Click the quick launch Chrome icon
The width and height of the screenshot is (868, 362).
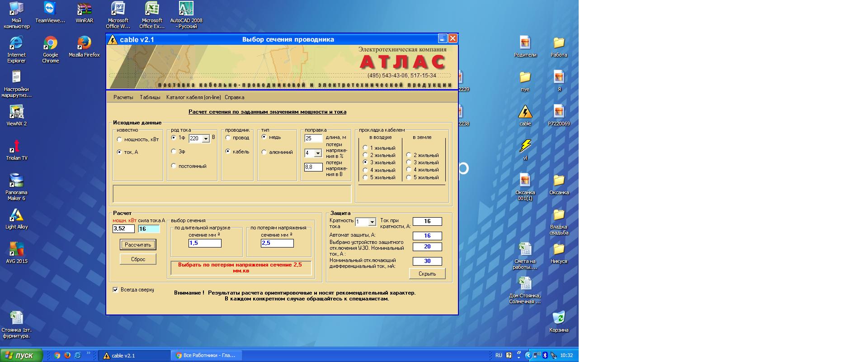[x=57, y=355]
